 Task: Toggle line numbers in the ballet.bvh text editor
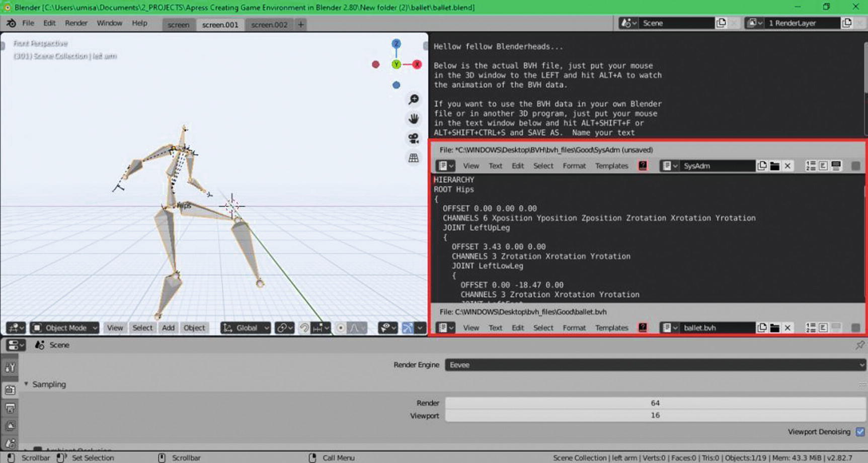tap(811, 328)
